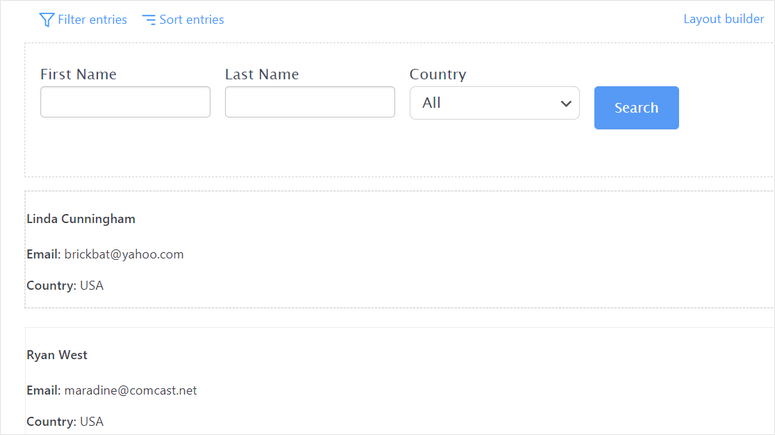Click the Email label in Ryan West's entry
The height and width of the screenshot is (435, 775).
coord(43,390)
